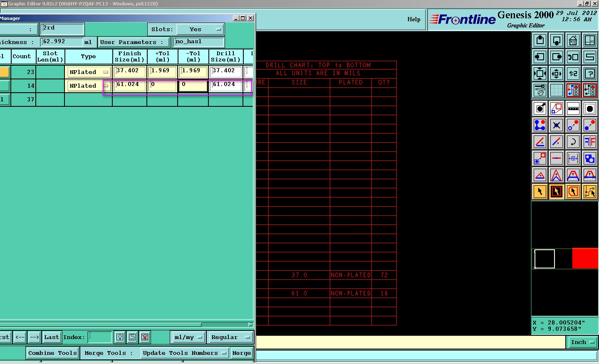Screen dimensions: 599x364
Task: Toggle the grid display icon
Action: (557, 90)
